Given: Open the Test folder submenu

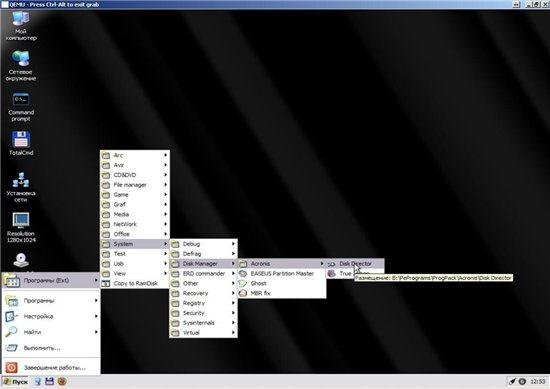Looking at the screenshot, I should (135, 253).
